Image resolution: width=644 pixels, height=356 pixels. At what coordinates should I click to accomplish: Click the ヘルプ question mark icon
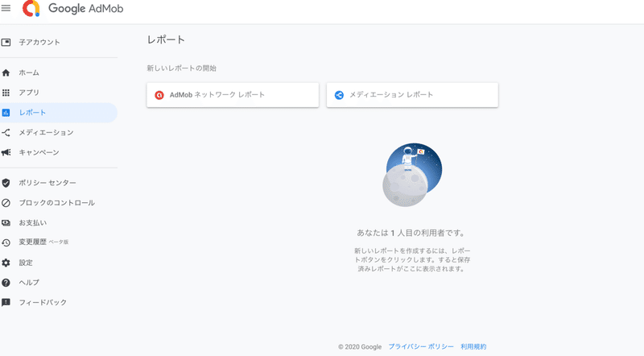pos(6,283)
